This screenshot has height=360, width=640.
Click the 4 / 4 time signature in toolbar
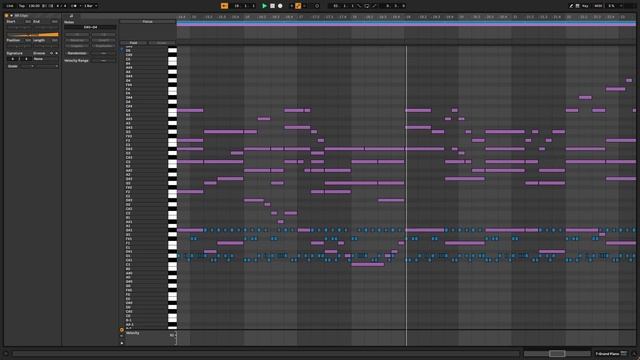[x=61, y=6]
